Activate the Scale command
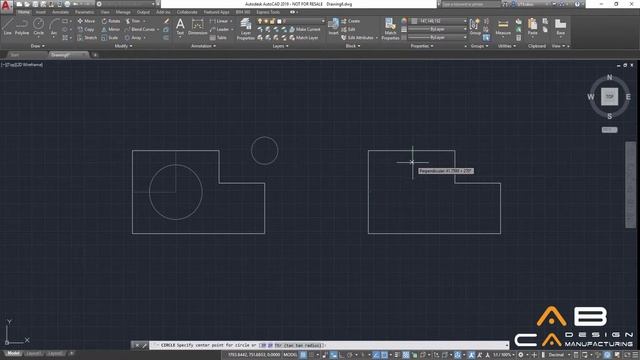Screen dimensions: 640x360 (x=110, y=38)
